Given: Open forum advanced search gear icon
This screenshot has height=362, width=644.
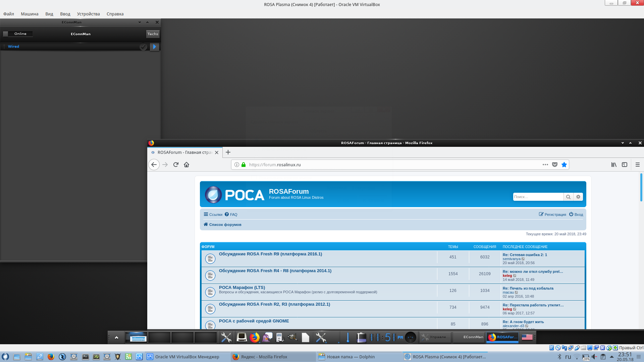Looking at the screenshot, I should tap(578, 197).
